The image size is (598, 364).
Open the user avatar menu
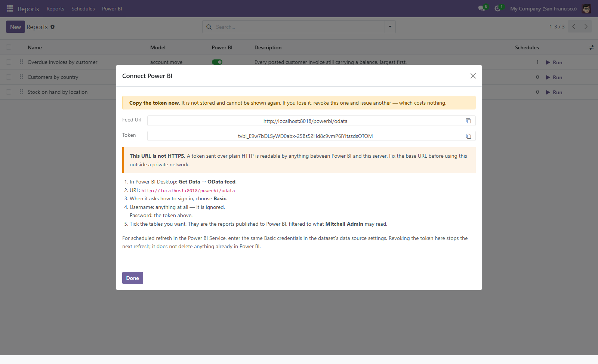(586, 9)
